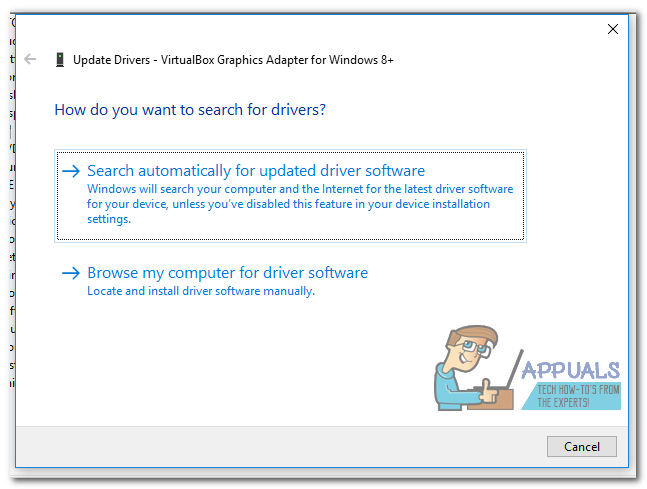
Task: Click arrow icon next to Search automatically
Action: click(71, 171)
